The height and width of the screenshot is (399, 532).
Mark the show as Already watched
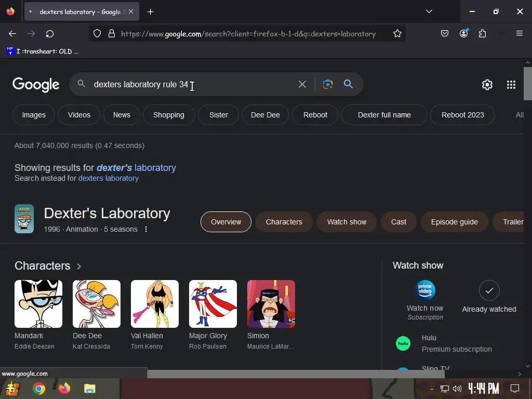click(x=489, y=290)
